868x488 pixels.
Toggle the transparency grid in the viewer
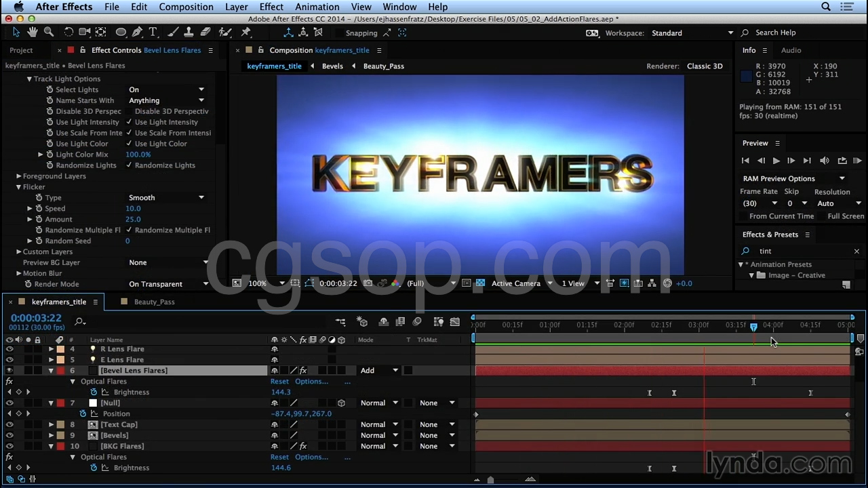click(480, 283)
